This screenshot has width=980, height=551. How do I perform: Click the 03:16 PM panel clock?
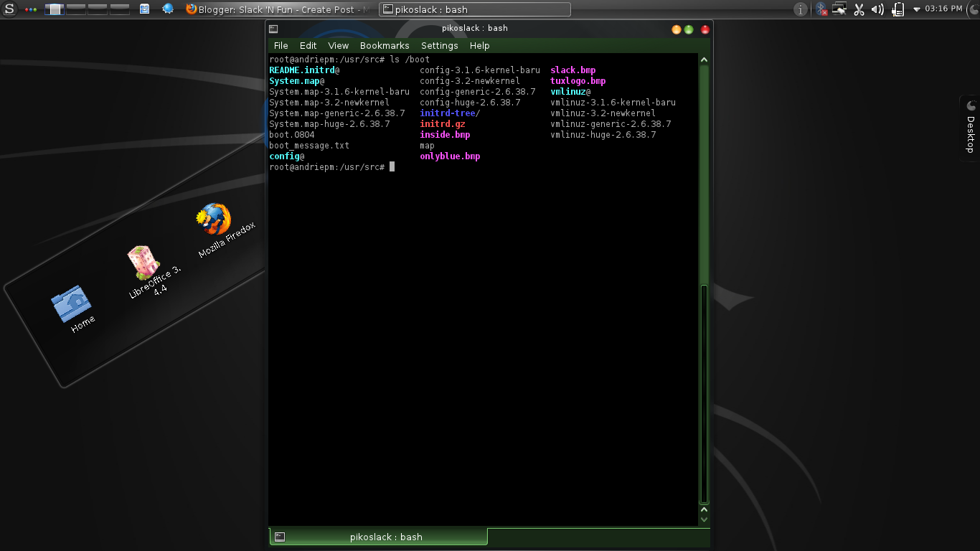[943, 9]
